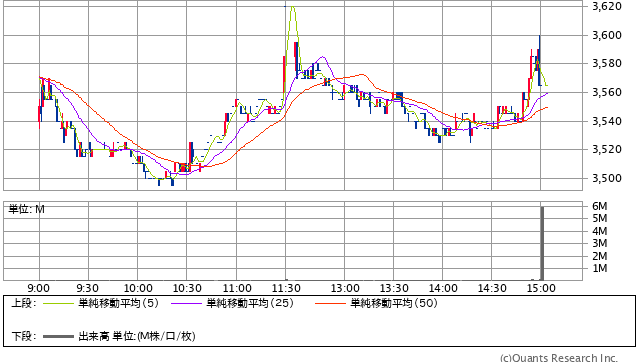This screenshot has height=362, width=638.
Task: Click the 上段: legend label
Action: point(24,303)
